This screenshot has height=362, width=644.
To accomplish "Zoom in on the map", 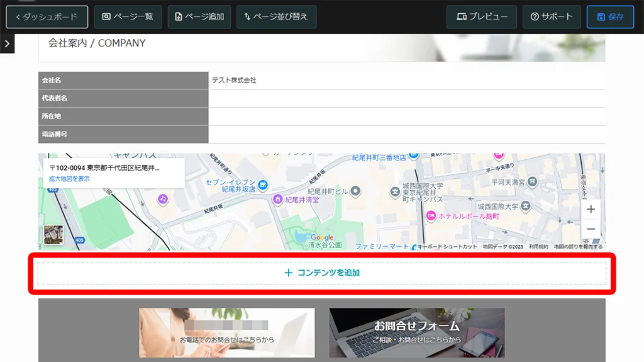I will pyautogui.click(x=591, y=209).
